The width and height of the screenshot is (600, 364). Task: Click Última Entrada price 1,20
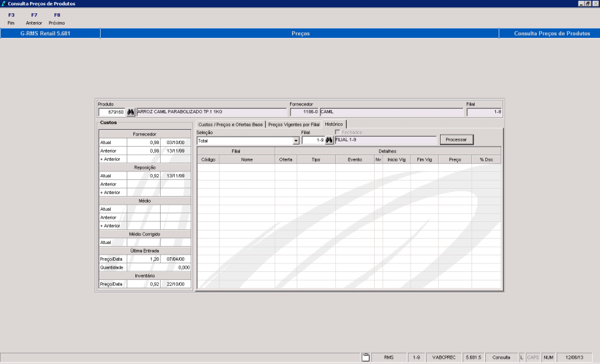pyautogui.click(x=144, y=259)
